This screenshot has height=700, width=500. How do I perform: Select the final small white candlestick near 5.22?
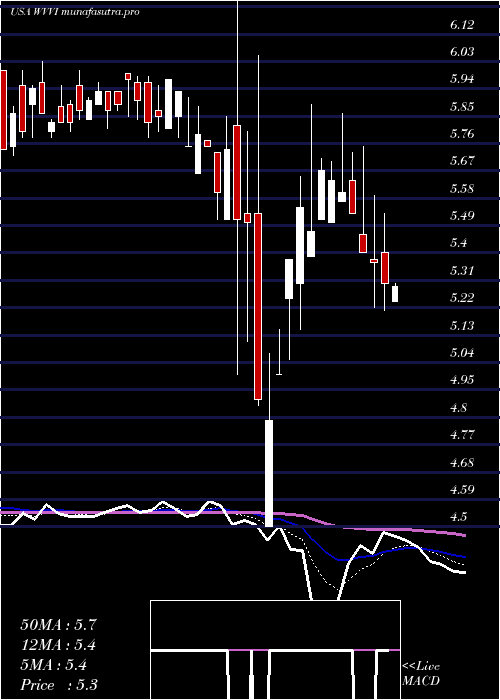coord(395,294)
